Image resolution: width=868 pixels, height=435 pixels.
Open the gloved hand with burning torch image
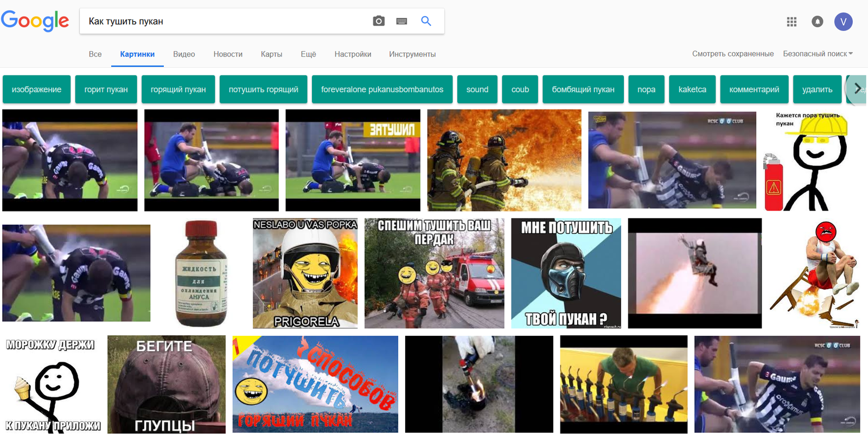(479, 385)
